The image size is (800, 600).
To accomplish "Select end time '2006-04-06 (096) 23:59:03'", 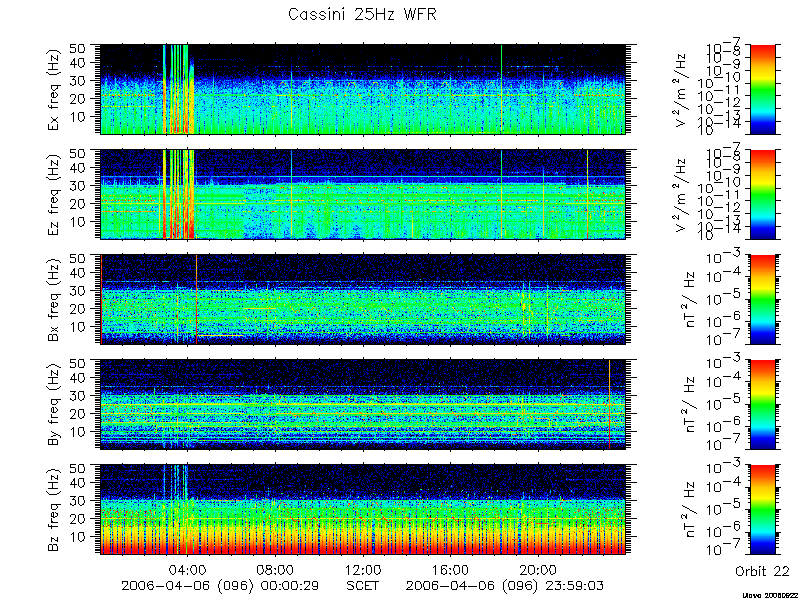I will click(503, 586).
